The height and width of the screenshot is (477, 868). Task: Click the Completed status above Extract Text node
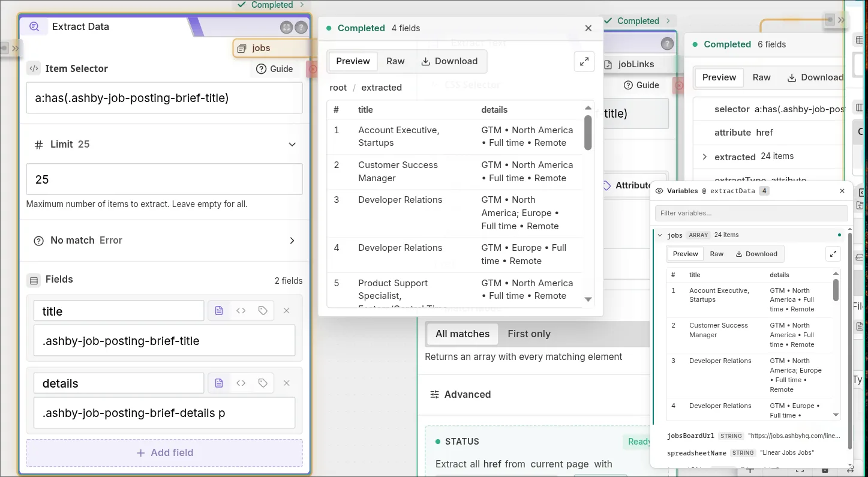coord(638,21)
